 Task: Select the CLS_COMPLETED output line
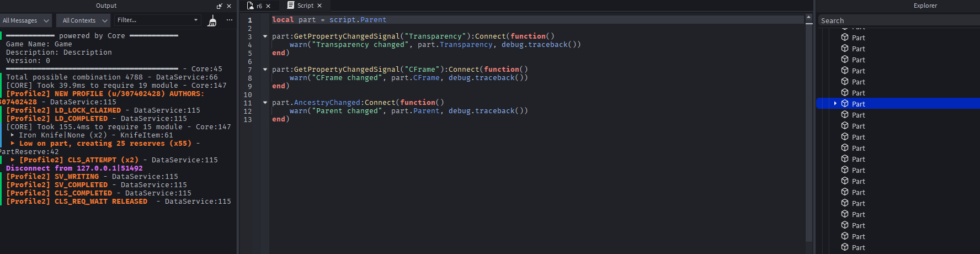tap(99, 193)
